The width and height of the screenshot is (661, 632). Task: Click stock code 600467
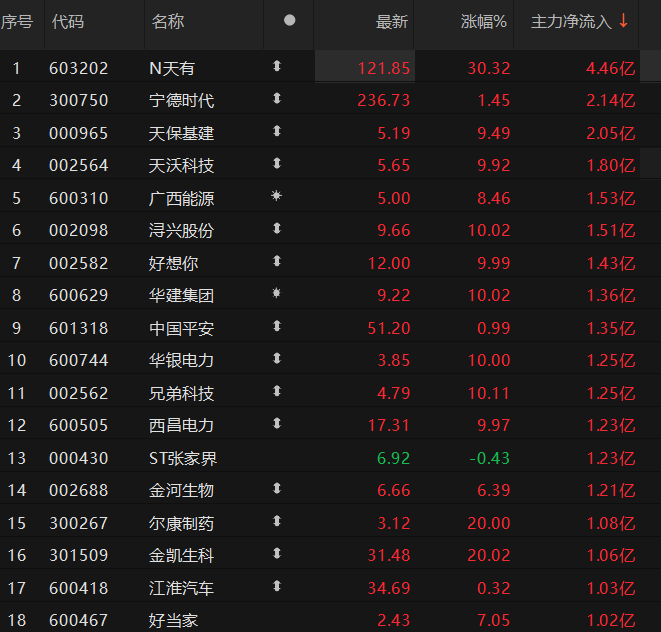point(79,621)
